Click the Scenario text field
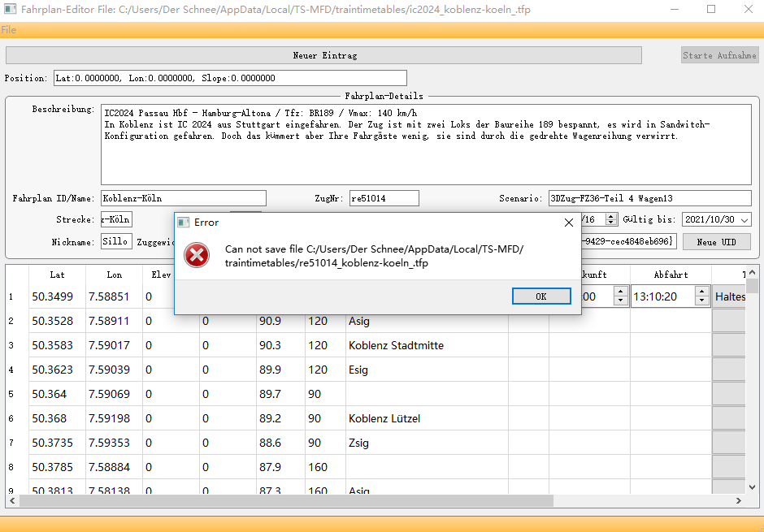 pyautogui.click(x=649, y=198)
